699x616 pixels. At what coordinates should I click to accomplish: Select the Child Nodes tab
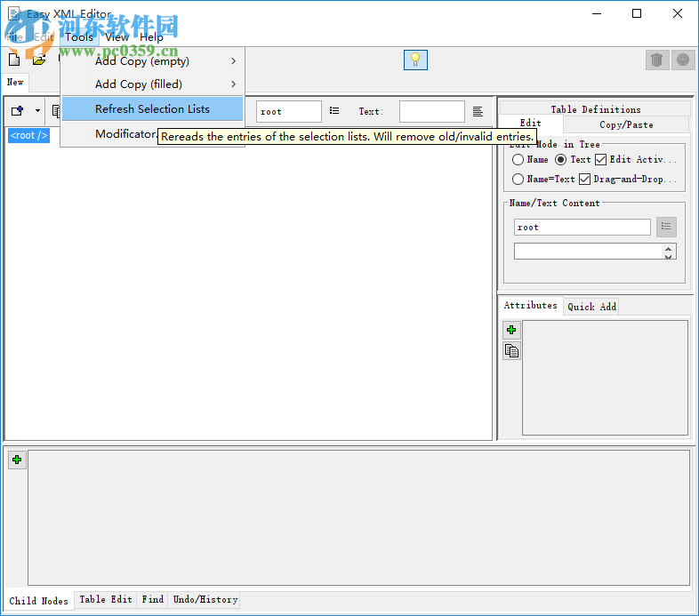(39, 601)
